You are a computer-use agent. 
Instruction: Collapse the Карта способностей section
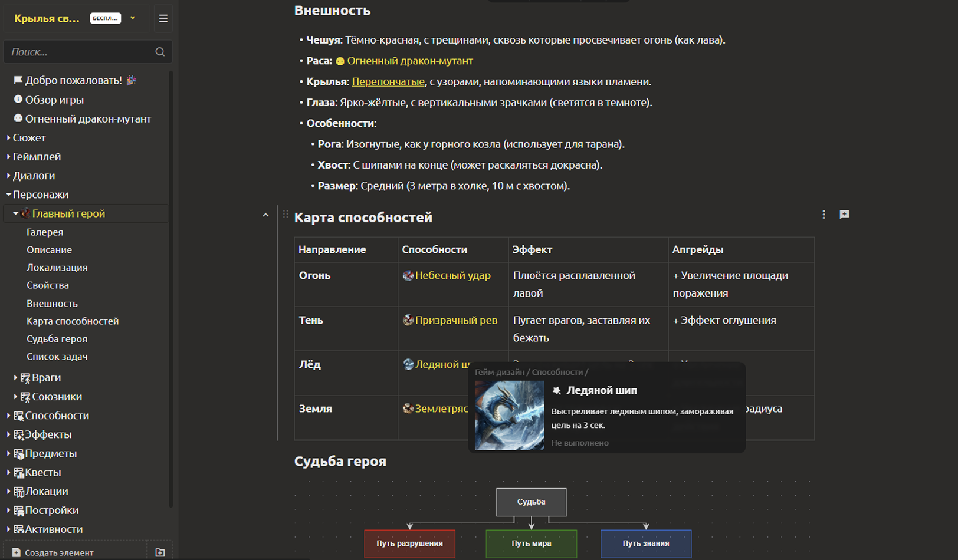tap(265, 215)
